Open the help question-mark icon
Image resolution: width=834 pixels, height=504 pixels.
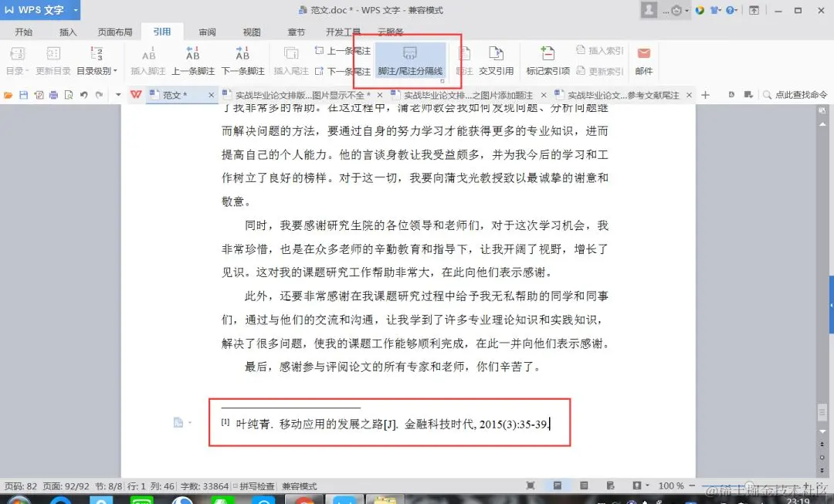[x=730, y=10]
